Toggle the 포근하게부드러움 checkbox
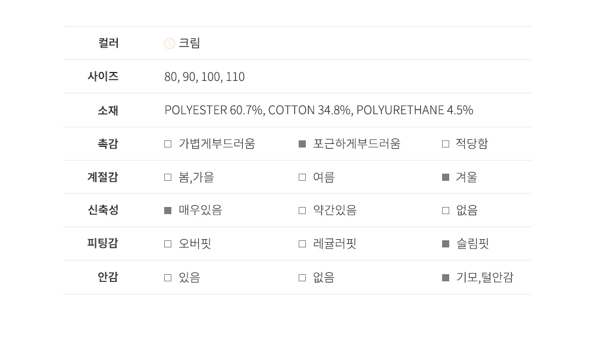 click(302, 144)
